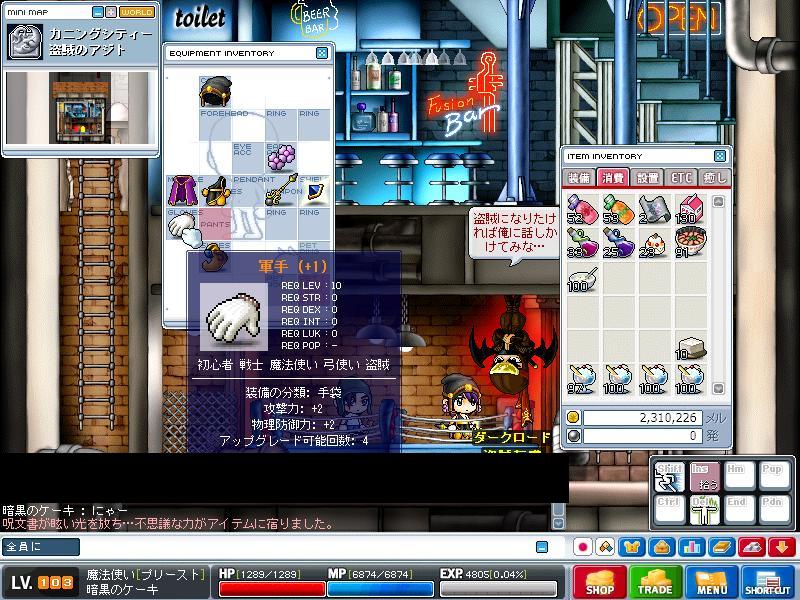800x600 pixels.
Task: Click the Del quick slot skill icon
Action: coord(705,510)
